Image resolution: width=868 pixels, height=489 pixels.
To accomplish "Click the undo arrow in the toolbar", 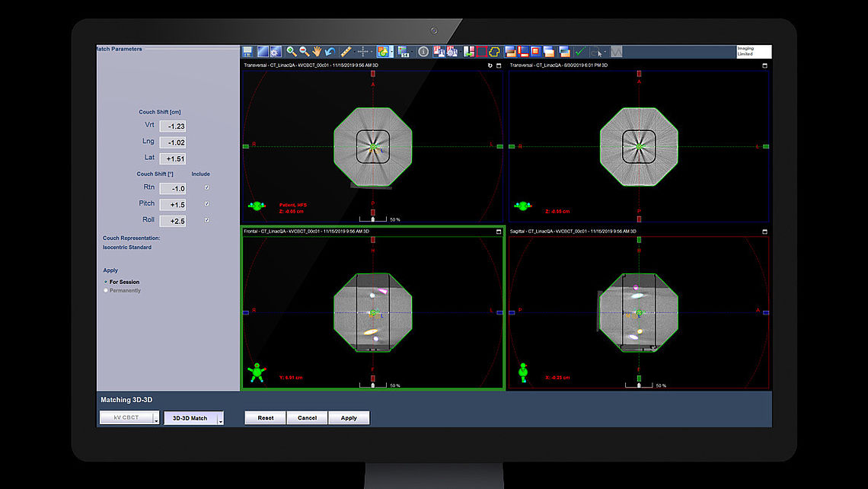I will [329, 50].
